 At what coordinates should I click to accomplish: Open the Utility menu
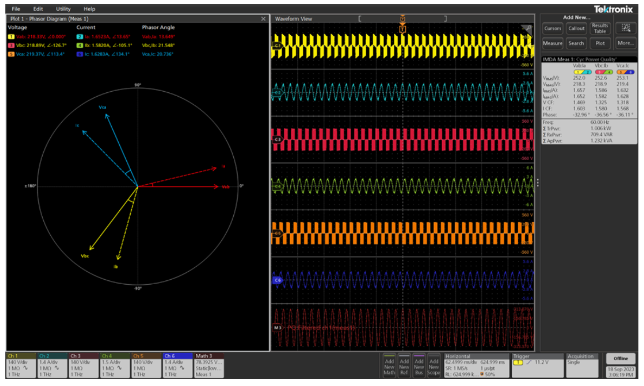tap(63, 9)
